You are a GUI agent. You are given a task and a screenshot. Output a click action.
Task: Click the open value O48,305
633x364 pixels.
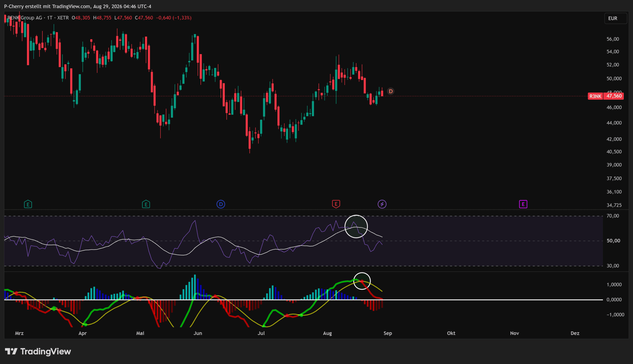click(x=81, y=18)
